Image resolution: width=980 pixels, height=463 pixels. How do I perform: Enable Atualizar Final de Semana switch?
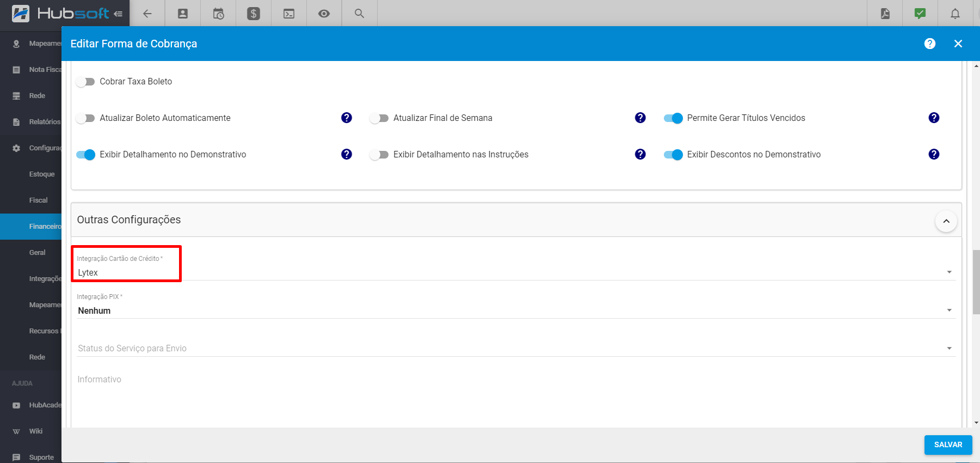coord(379,118)
